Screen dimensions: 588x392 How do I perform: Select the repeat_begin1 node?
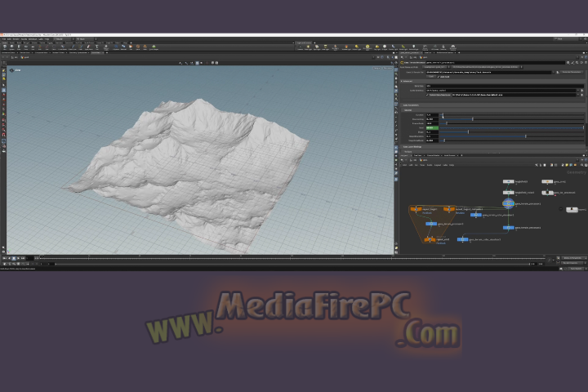coord(416,209)
